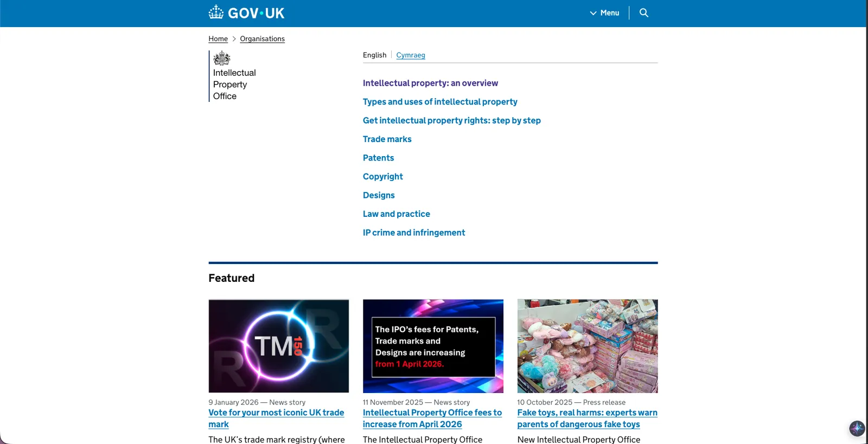This screenshot has width=868, height=444.
Task: Go to Copyright
Action: click(x=383, y=177)
